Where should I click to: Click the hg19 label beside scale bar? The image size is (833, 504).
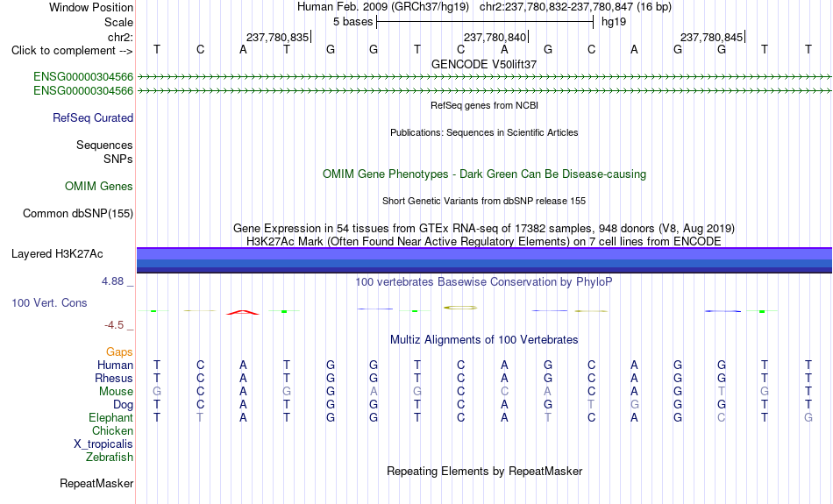614,22
